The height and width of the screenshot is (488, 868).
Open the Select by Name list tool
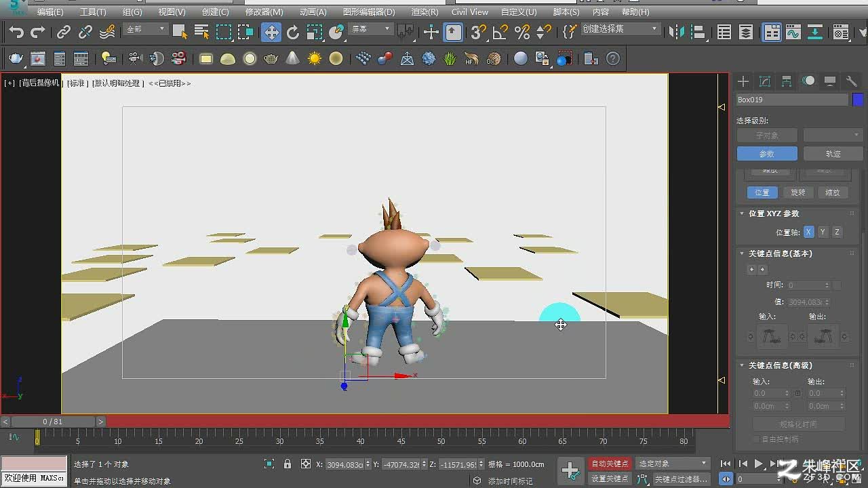pos(201,32)
